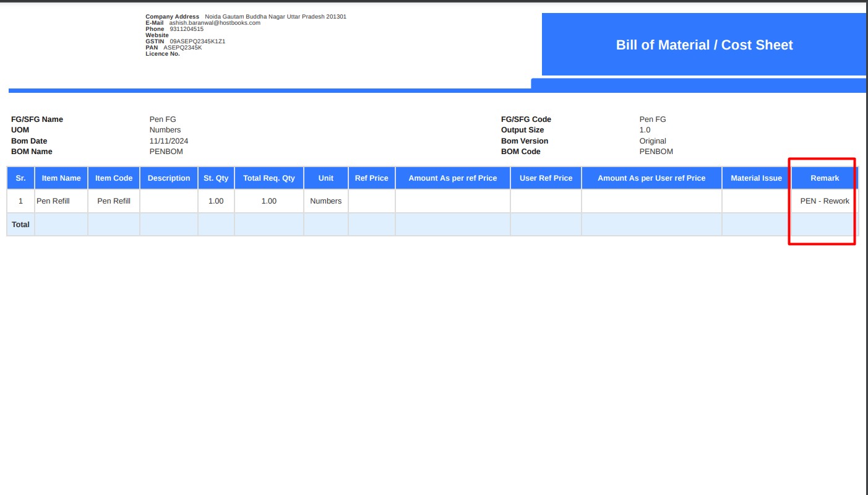This screenshot has width=868, height=495.
Task: Click the BOM Name label
Action: (32, 152)
